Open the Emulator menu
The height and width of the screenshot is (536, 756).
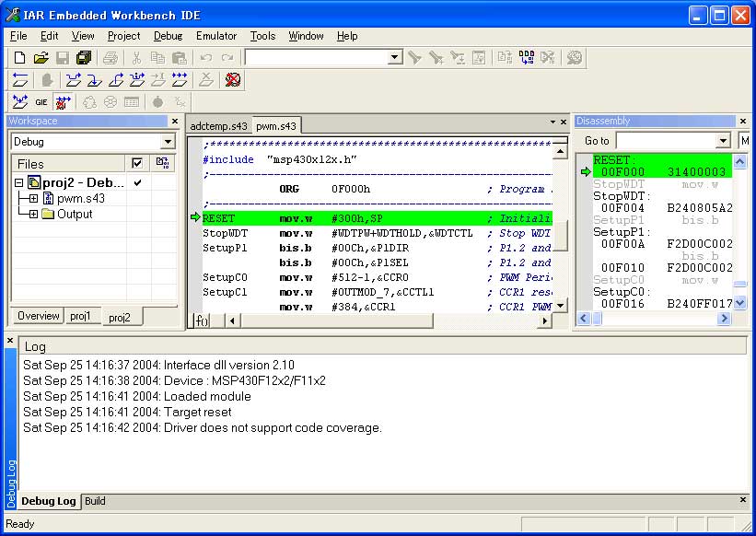[215, 36]
